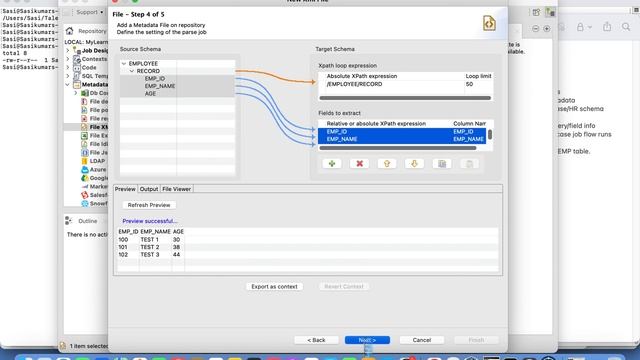
Task: Click the XML file icon in the wizard header
Action: tap(489, 23)
